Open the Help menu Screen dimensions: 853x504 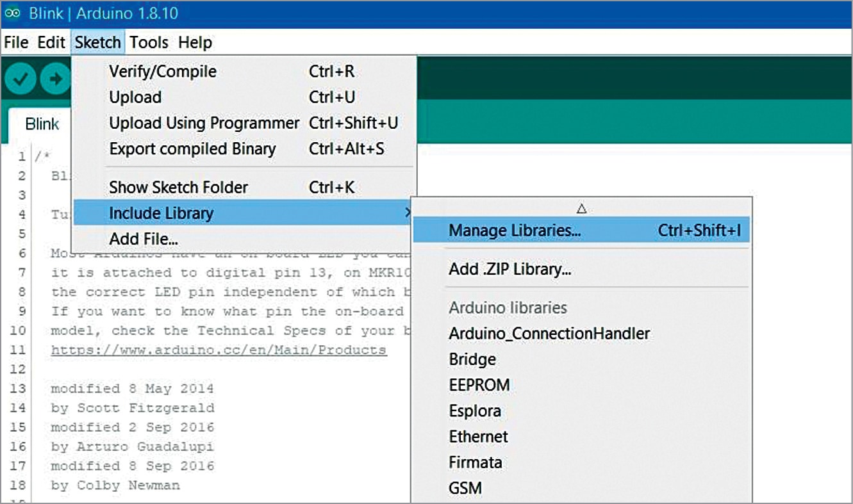195,43
